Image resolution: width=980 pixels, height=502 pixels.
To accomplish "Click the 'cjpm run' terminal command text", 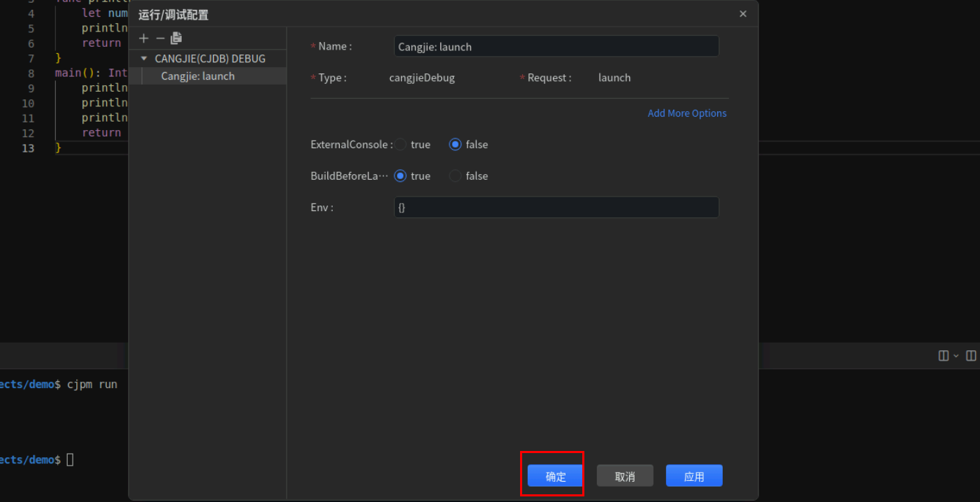I will tap(92, 385).
